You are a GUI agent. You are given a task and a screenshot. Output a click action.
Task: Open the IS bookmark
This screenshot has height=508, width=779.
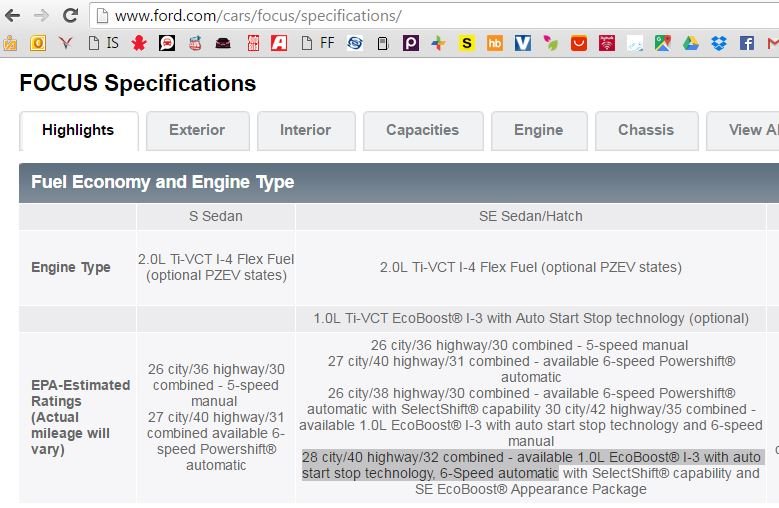tap(104, 43)
